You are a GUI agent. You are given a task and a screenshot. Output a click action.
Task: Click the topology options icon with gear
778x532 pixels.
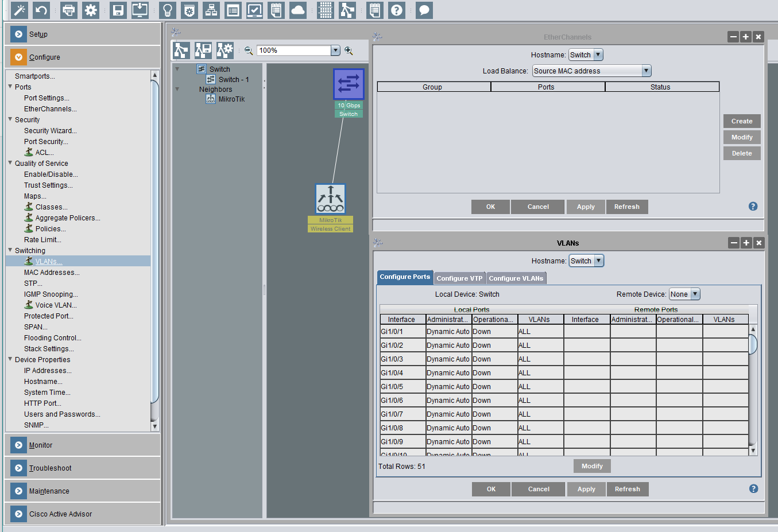(225, 51)
